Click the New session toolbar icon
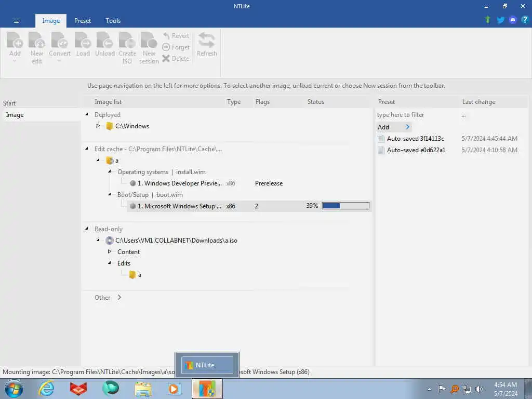Image resolution: width=532 pixels, height=399 pixels. (149, 40)
